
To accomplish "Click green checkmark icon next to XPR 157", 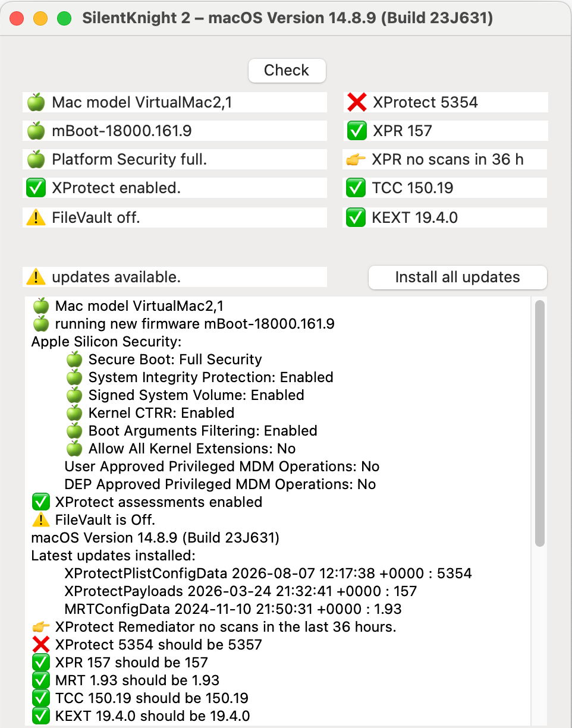I will pos(357,131).
